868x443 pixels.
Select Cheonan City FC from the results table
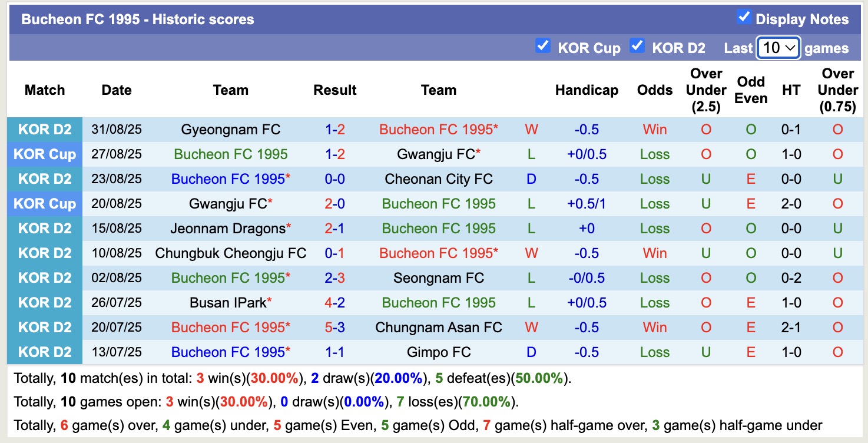point(439,178)
